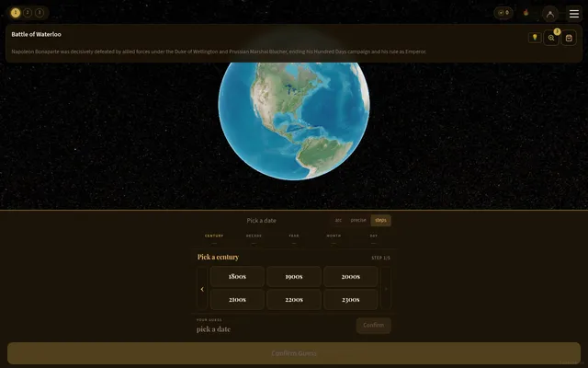588x368 pixels.
Task: Choose the 2100s century
Action: (237, 299)
